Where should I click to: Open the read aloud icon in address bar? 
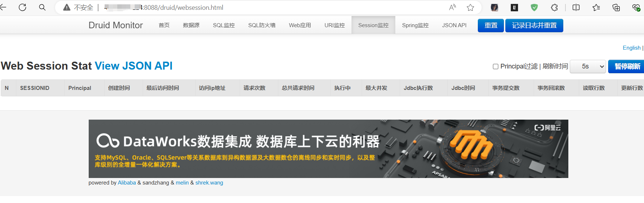(453, 7)
